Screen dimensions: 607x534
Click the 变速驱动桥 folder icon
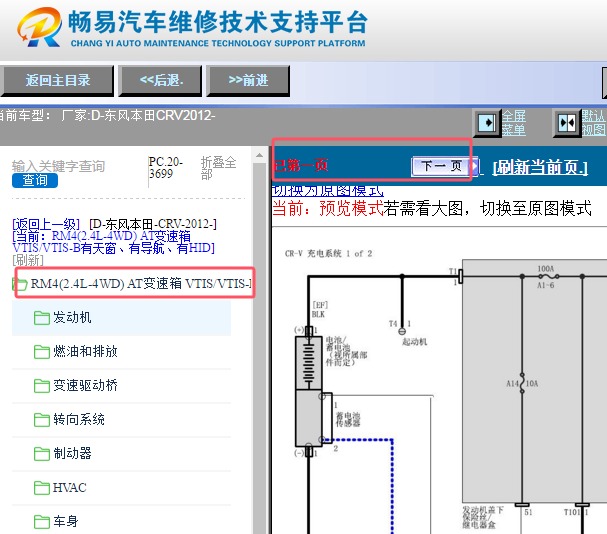pyautogui.click(x=41, y=386)
